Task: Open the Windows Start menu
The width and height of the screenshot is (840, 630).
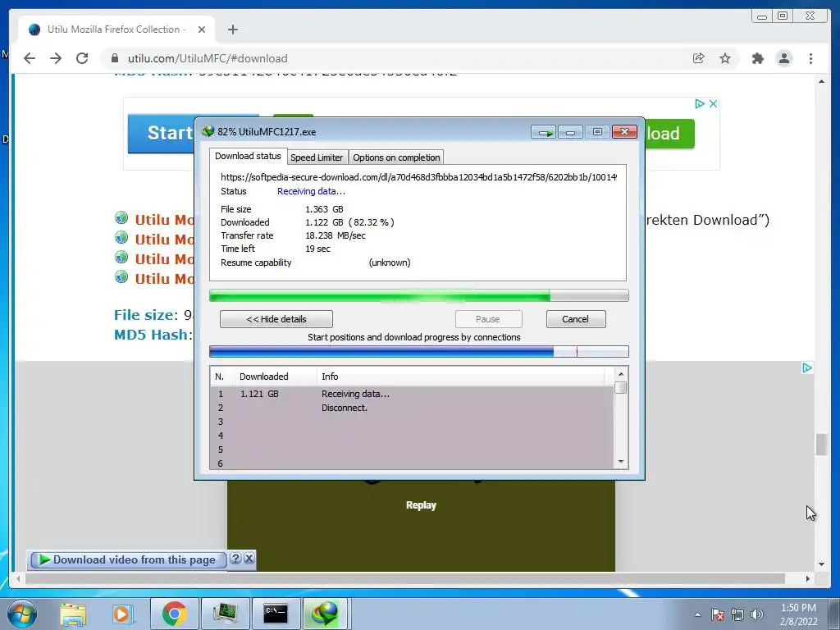Action: coord(22,614)
